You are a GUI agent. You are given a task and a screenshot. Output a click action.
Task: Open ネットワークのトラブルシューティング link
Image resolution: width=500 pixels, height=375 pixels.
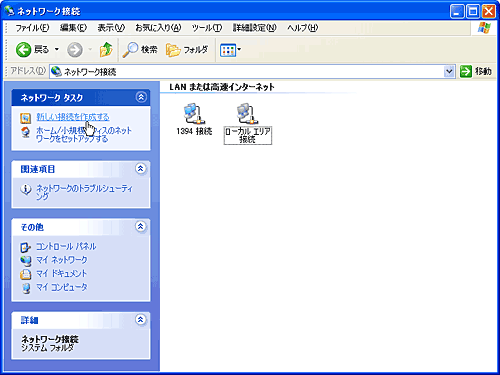[x=84, y=192]
